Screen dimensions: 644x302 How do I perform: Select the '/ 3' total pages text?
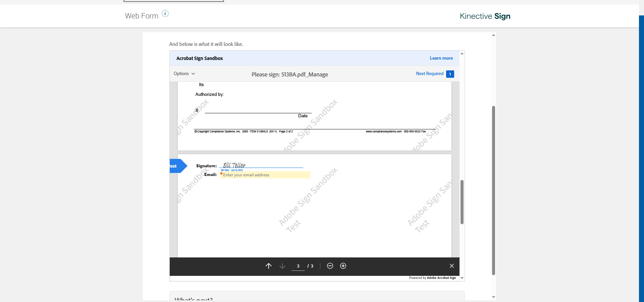point(310,266)
